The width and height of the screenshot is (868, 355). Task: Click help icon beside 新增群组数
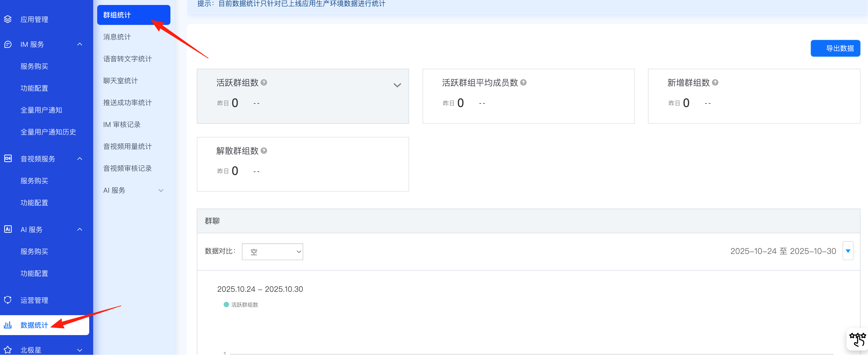715,82
